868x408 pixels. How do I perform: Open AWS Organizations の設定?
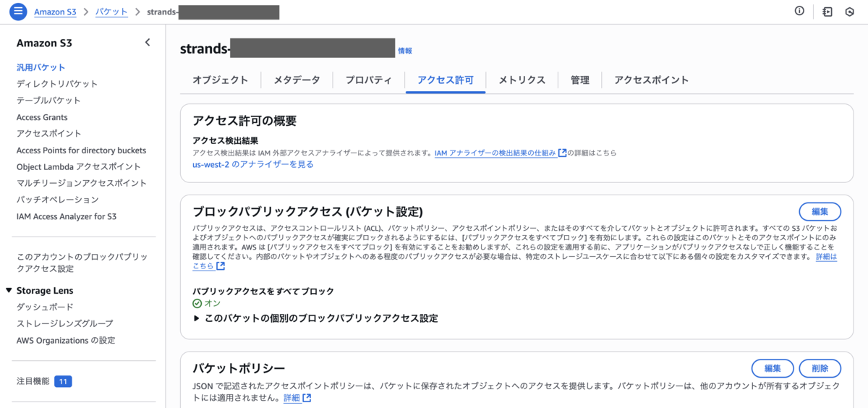66,340
